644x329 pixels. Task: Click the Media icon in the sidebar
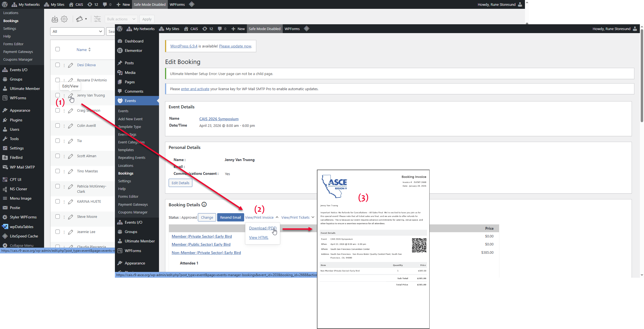120,73
